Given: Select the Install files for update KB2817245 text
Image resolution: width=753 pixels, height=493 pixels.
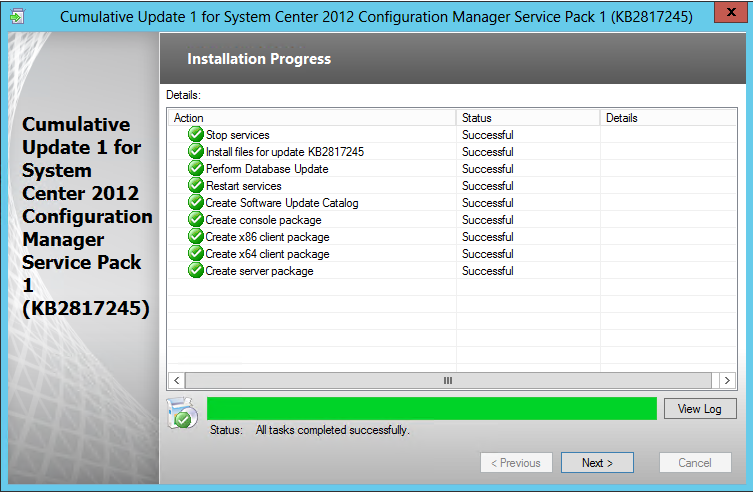Looking at the screenshot, I should coord(285,152).
